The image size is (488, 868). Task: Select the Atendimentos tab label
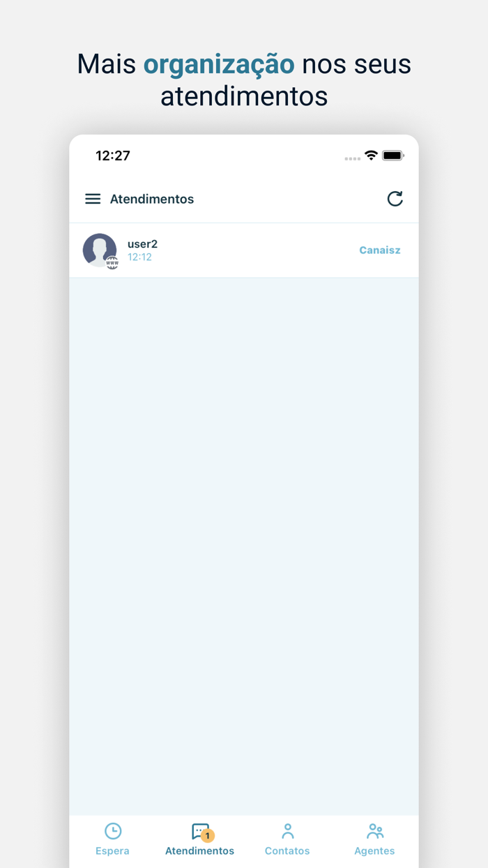point(200,851)
